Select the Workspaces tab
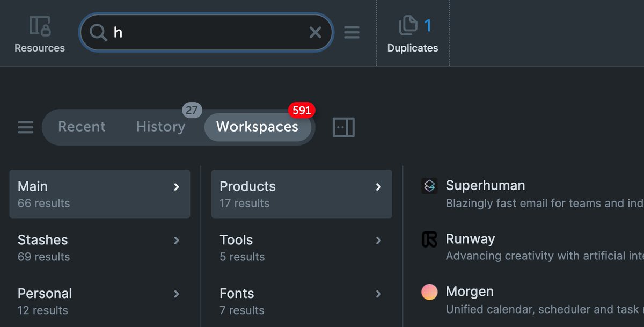The width and height of the screenshot is (644, 327). (257, 127)
